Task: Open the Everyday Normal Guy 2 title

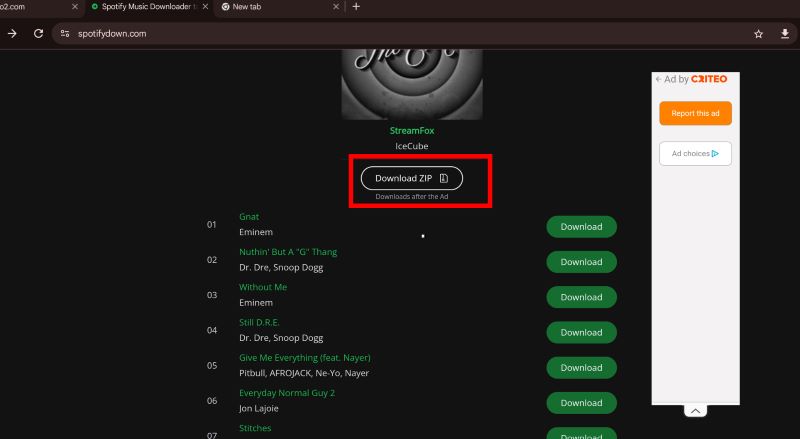Action: (x=287, y=393)
